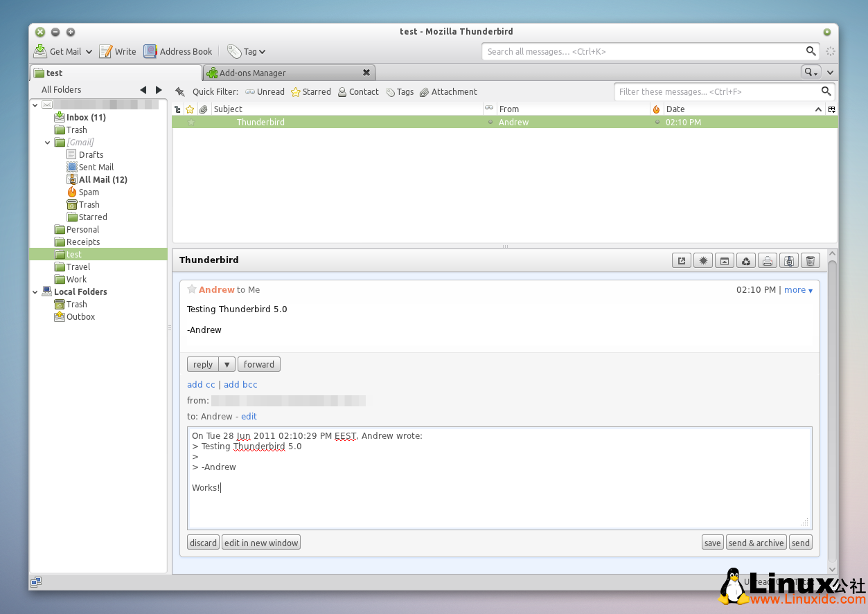Filter messages by Unread
The width and height of the screenshot is (868, 614).
pos(264,91)
